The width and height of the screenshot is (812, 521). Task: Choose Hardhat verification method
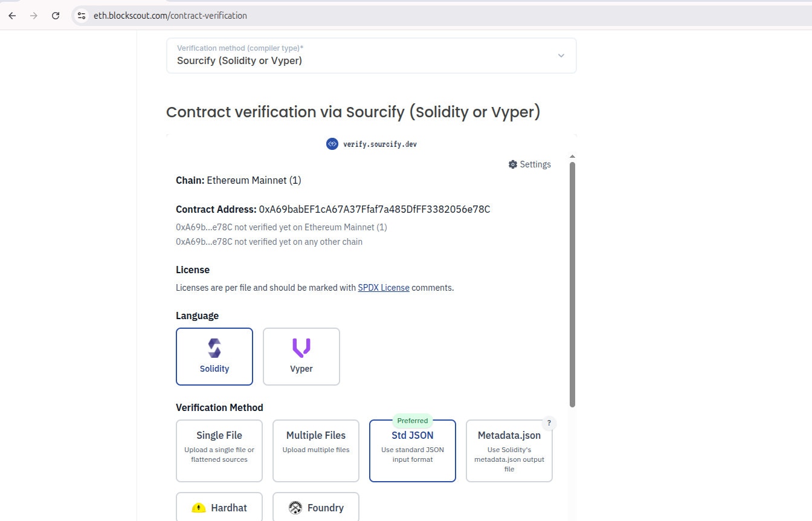[219, 507]
